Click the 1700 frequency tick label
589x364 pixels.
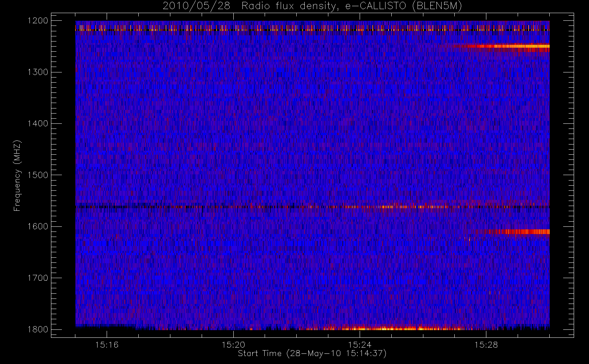click(x=38, y=278)
